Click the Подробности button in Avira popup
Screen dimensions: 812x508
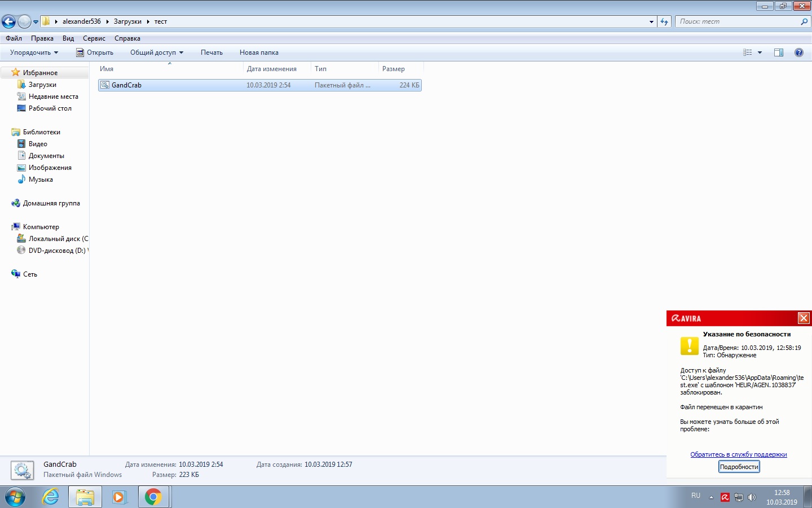point(739,467)
